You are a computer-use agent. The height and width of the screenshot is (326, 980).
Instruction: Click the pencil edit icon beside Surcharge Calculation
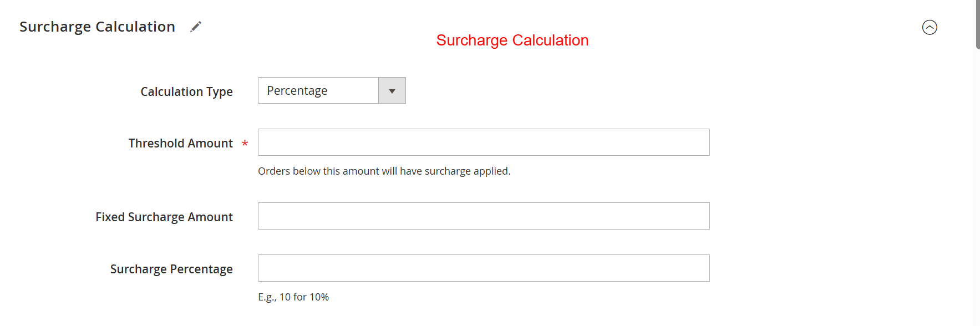196,27
